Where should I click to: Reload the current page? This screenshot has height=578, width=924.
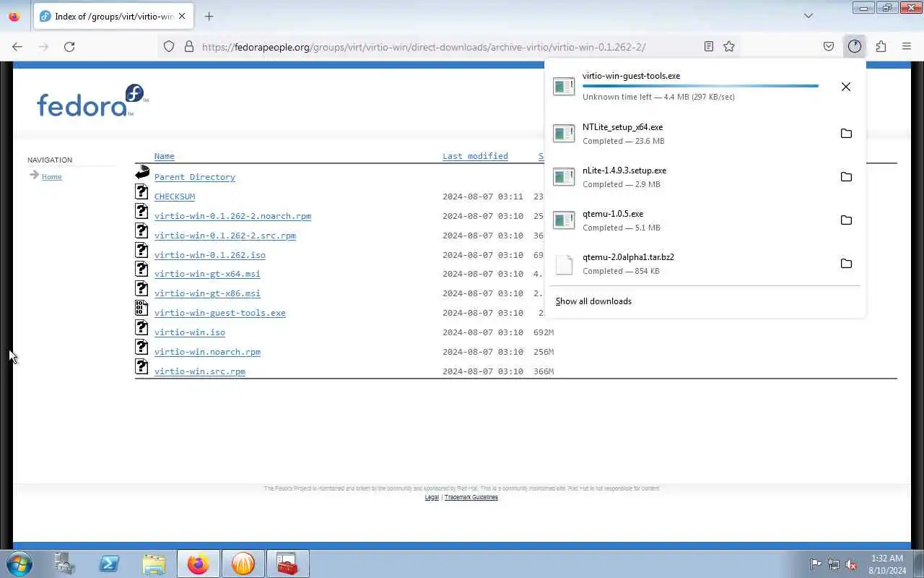click(x=69, y=46)
